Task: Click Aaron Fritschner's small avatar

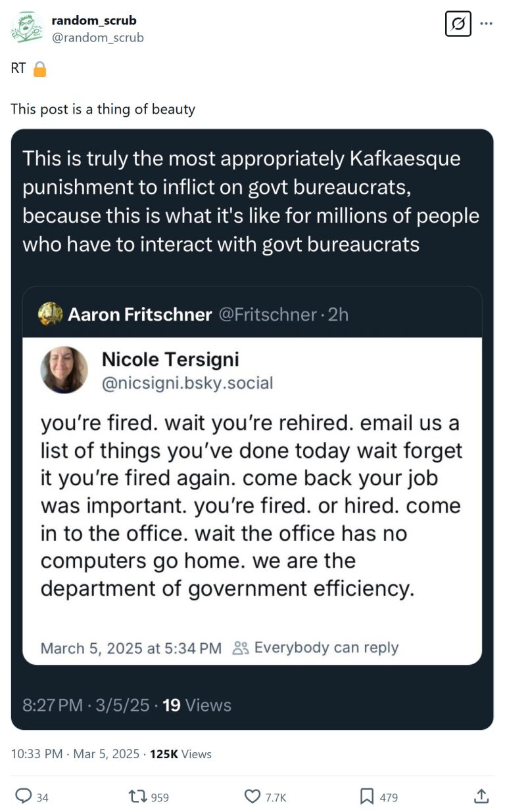Action: tap(51, 314)
